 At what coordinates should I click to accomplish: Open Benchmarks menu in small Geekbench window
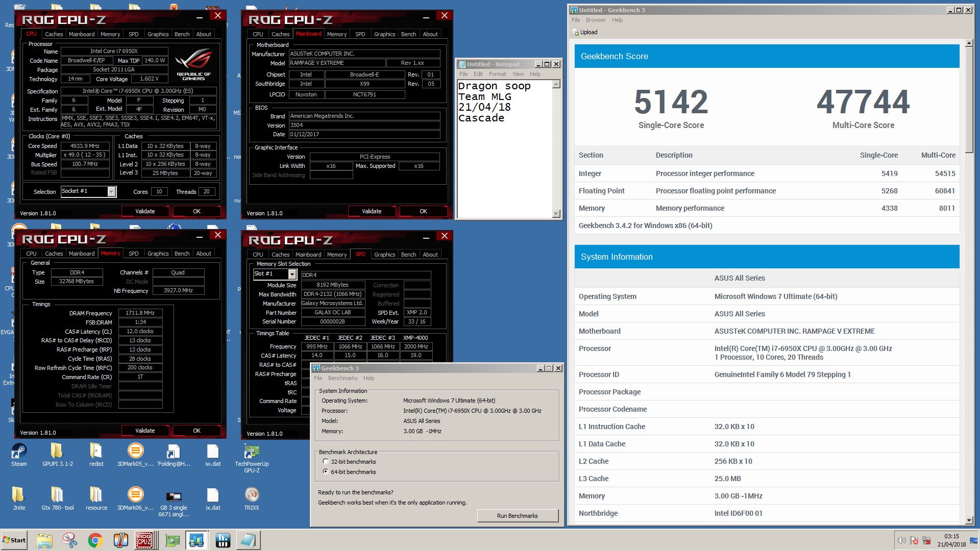[x=342, y=378]
